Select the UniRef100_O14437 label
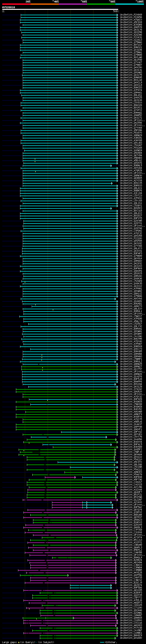The image size is (146, 644). click(x=131, y=424)
